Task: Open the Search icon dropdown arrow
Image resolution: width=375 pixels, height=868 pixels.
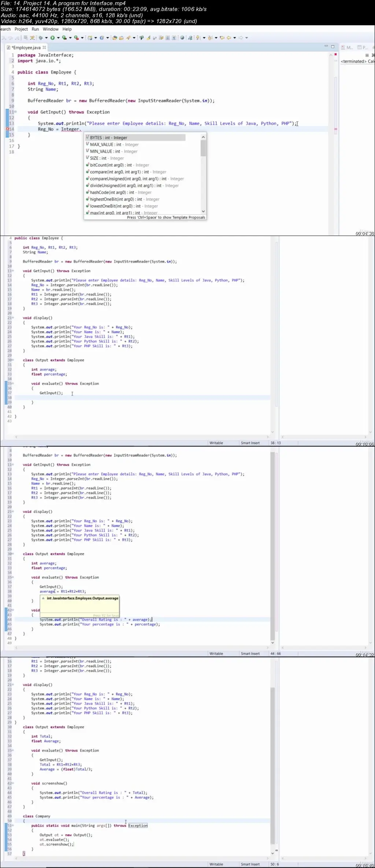Action: click(x=134, y=38)
